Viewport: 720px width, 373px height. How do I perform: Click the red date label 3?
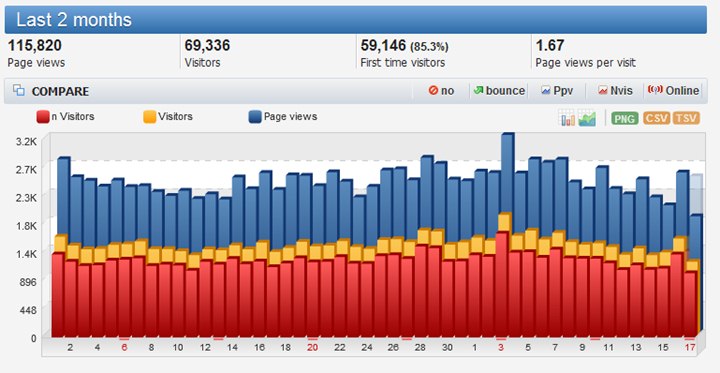point(501,348)
